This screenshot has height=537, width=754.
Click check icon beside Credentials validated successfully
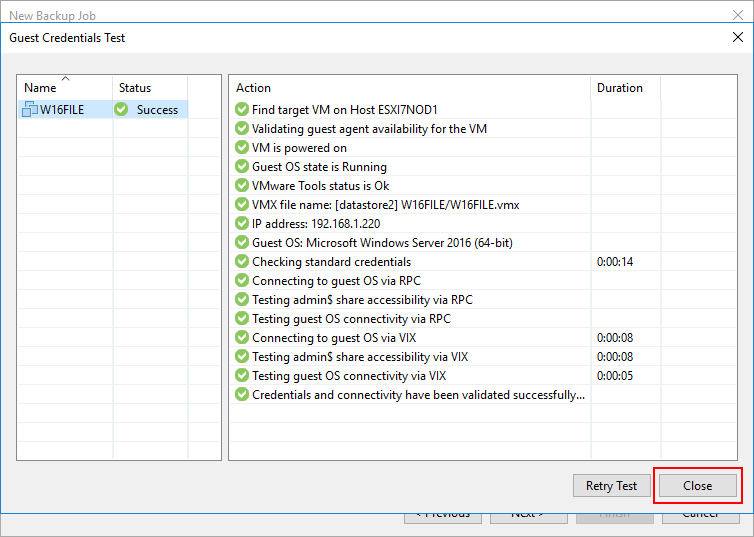tap(241, 395)
